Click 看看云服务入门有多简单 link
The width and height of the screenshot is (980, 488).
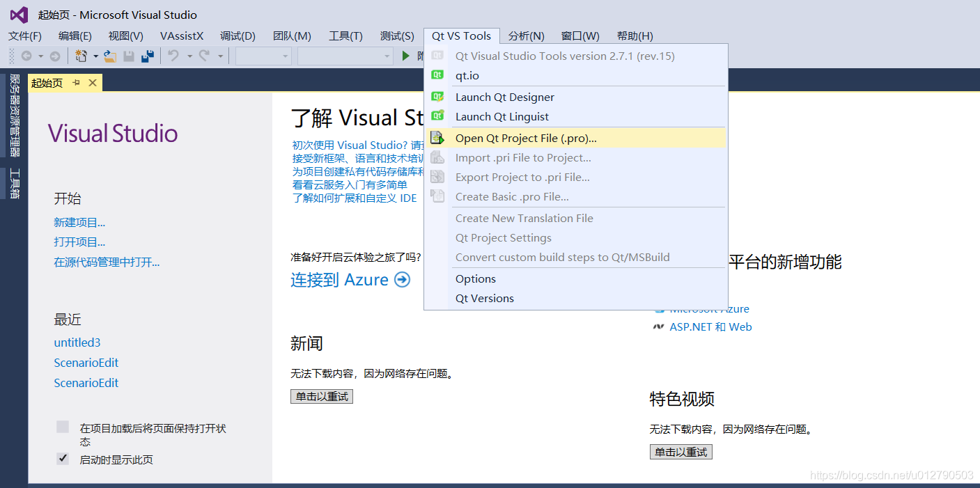click(x=350, y=184)
